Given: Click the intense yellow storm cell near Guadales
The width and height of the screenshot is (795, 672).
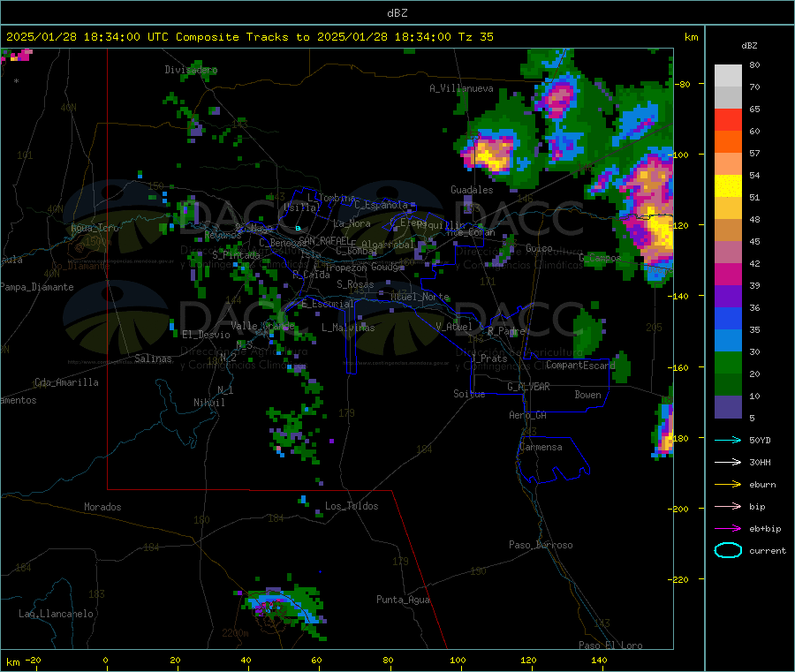Looking at the screenshot, I should point(491,153).
